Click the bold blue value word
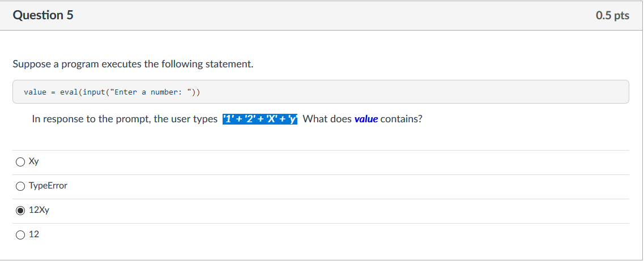This screenshot has width=644, height=261. pyautogui.click(x=366, y=119)
